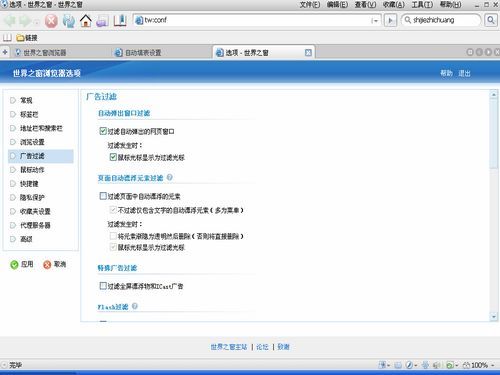500x375 pixels.
Task: Open dropdown arrow beside first status bar icon
Action: [x=388, y=366]
